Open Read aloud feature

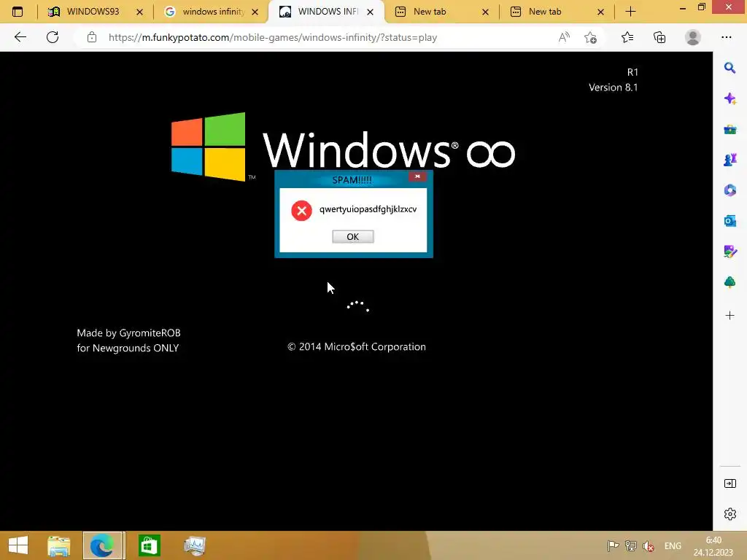coord(564,37)
